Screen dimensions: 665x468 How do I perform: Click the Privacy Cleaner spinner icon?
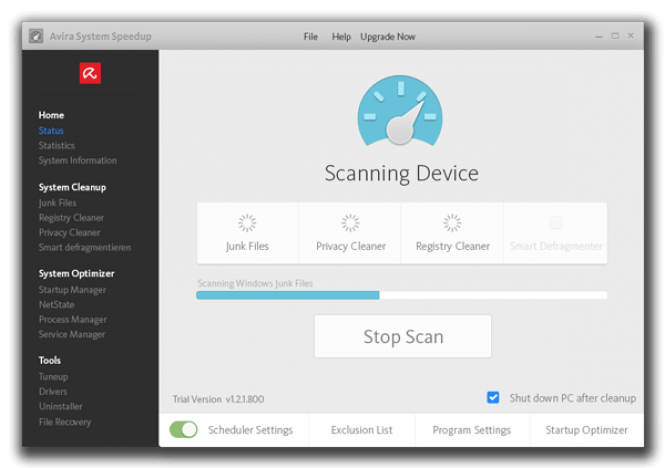(350, 223)
